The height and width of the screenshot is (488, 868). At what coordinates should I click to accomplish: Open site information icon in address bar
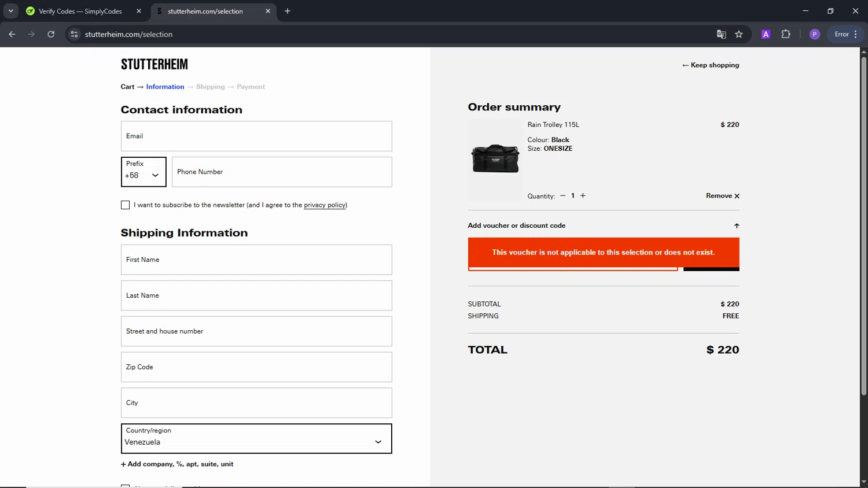74,34
